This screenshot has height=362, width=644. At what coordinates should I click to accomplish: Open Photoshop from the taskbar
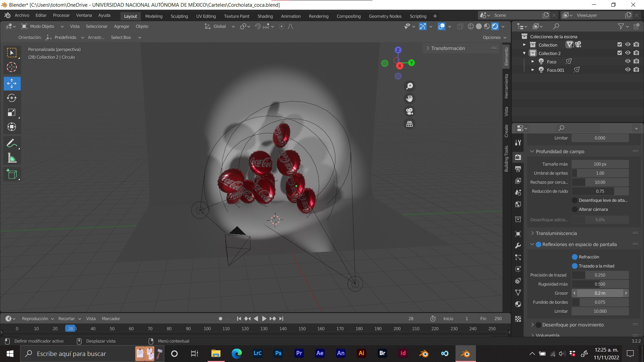coord(278,353)
